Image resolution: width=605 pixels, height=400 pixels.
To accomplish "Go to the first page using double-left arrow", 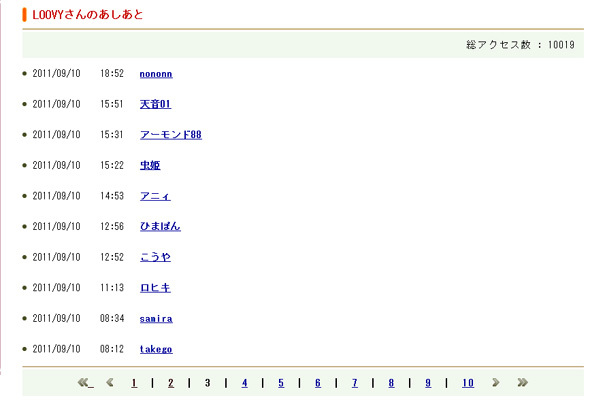I will coord(84,383).
